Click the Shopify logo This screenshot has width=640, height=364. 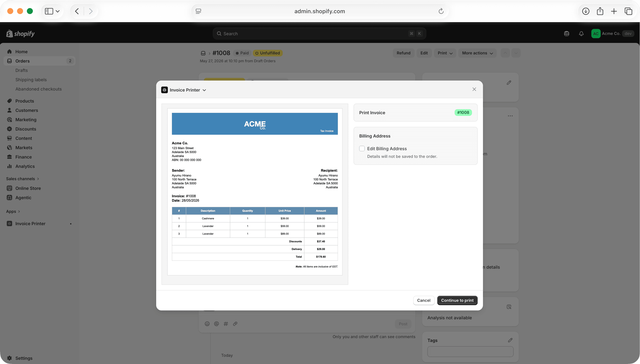pos(20,33)
